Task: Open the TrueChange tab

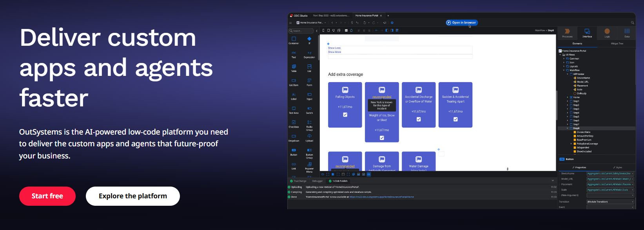Action: (298, 181)
